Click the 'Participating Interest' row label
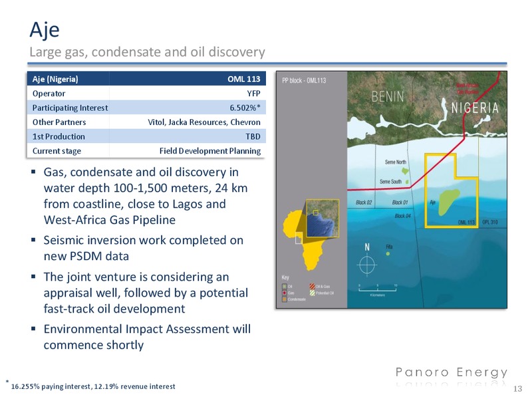532x399 pixels. [70, 108]
